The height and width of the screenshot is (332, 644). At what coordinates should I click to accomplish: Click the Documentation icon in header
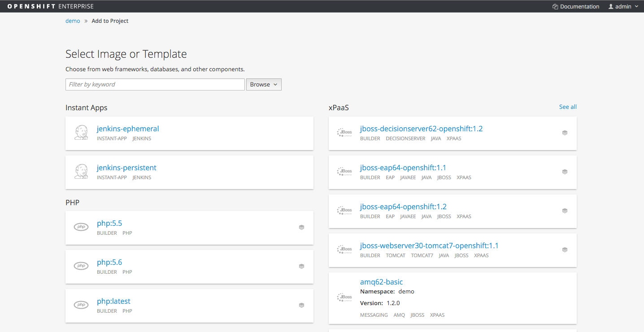[x=555, y=7]
